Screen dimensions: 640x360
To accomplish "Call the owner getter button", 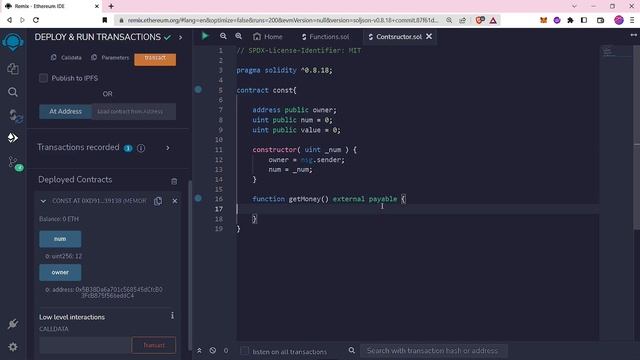I will (x=60, y=273).
